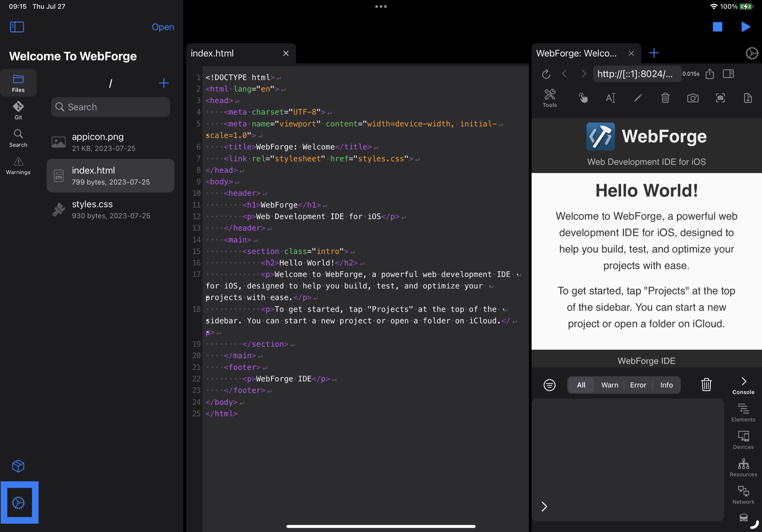Image resolution: width=762 pixels, height=532 pixels.
Task: Click the trash icon in tools bar
Action: (665, 98)
